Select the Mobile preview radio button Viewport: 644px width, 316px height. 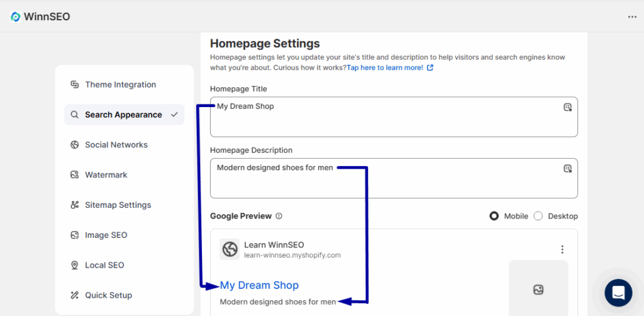[x=494, y=216]
